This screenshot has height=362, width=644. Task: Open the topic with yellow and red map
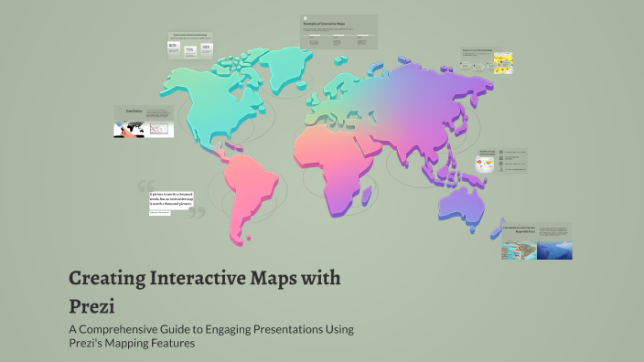click(x=487, y=60)
